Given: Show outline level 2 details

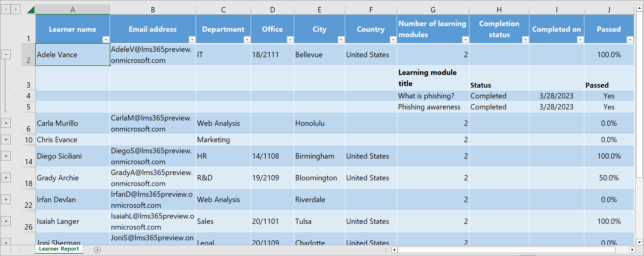Looking at the screenshot, I should click(15, 9).
